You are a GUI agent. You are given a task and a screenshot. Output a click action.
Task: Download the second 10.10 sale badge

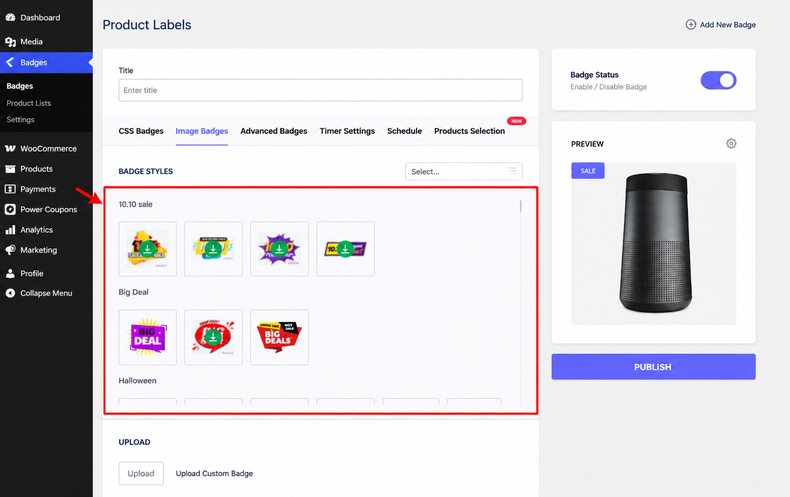coord(213,248)
